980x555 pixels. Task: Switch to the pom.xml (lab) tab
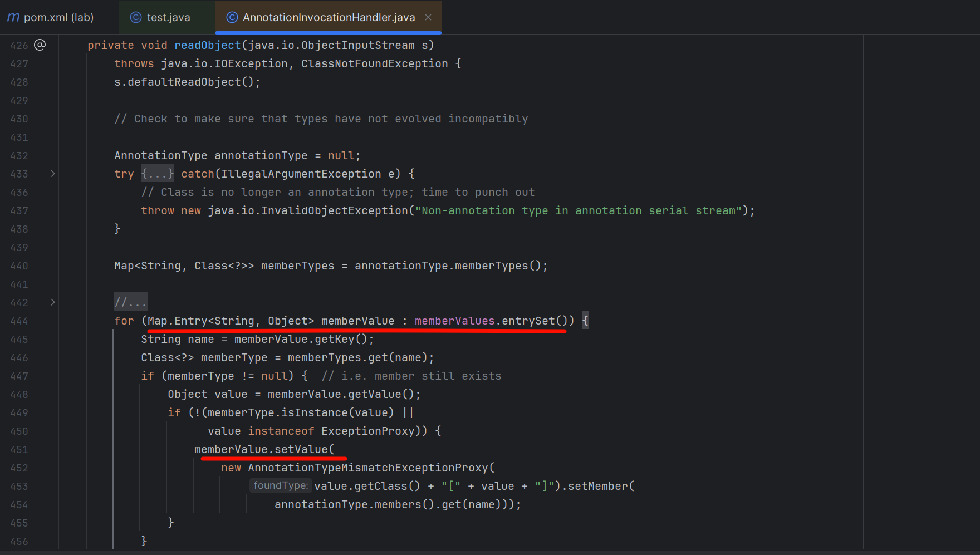(x=58, y=18)
